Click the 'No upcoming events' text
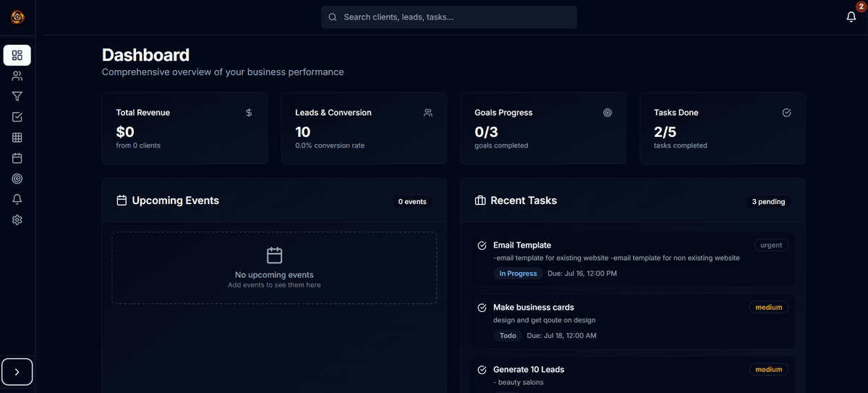This screenshot has width=868, height=393. (x=274, y=275)
